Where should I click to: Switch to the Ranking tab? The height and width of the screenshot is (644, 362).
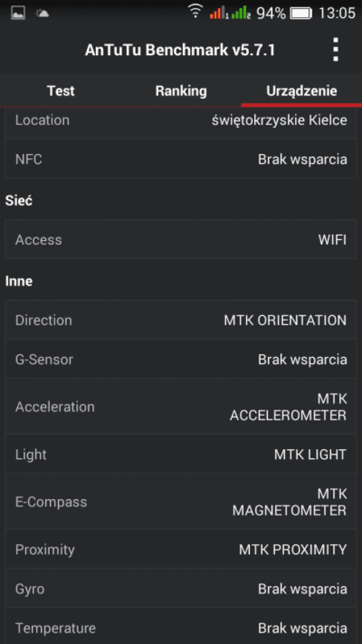[x=181, y=91]
